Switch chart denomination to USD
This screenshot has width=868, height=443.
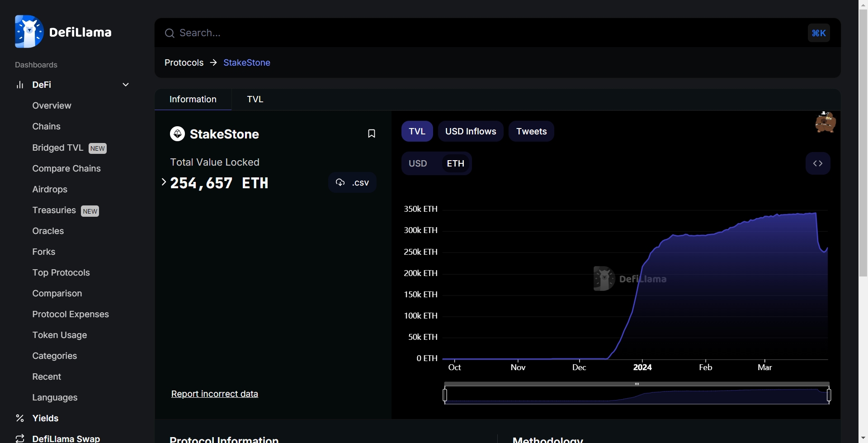pos(418,163)
